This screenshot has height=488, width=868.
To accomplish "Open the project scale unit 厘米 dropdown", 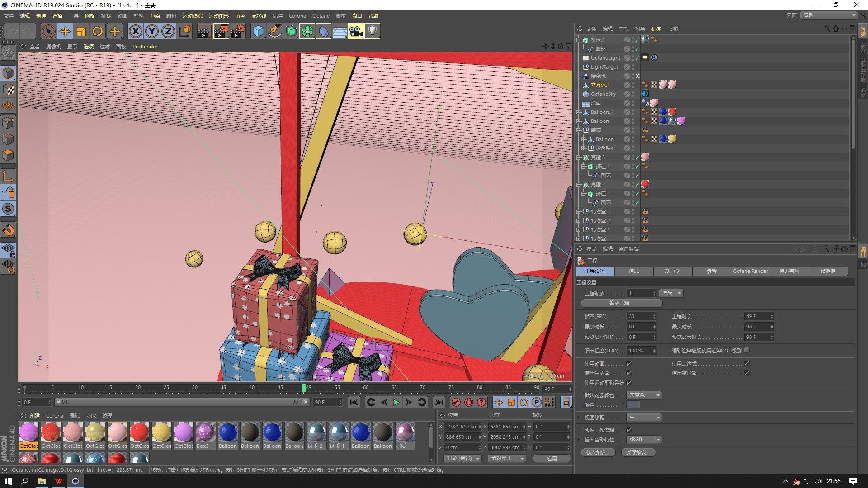I will click(x=671, y=293).
